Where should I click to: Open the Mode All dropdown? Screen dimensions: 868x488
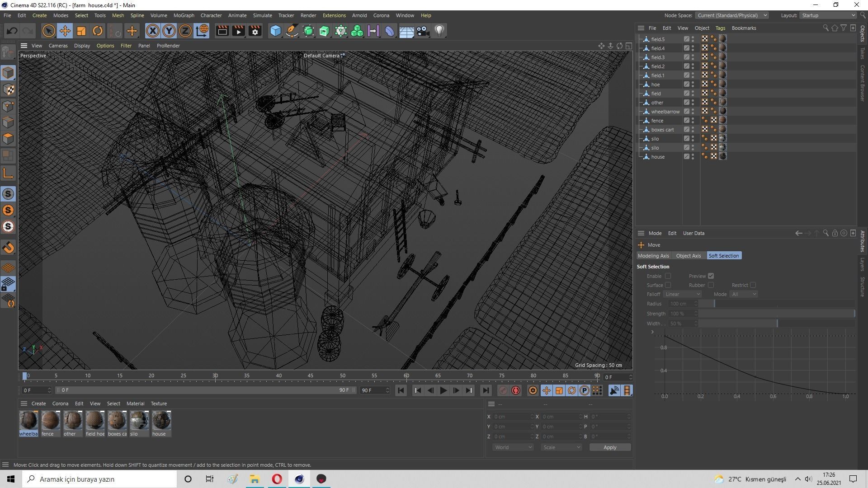(x=744, y=294)
